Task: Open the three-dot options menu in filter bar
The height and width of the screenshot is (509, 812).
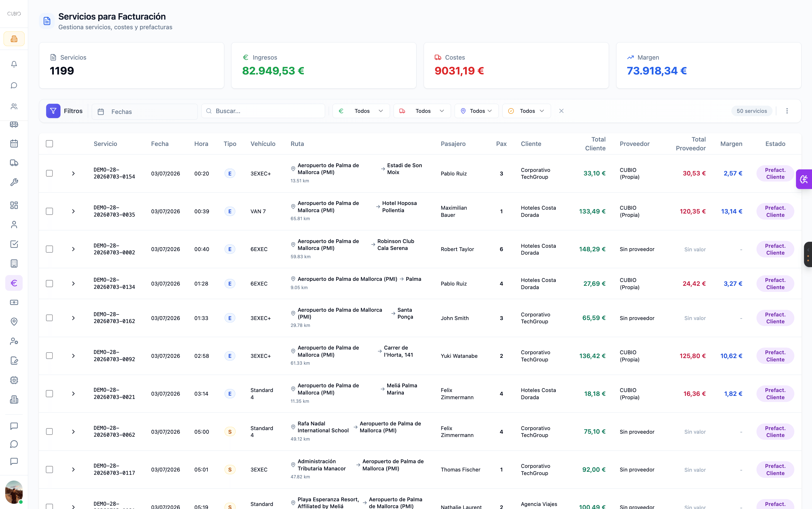Action: click(787, 111)
